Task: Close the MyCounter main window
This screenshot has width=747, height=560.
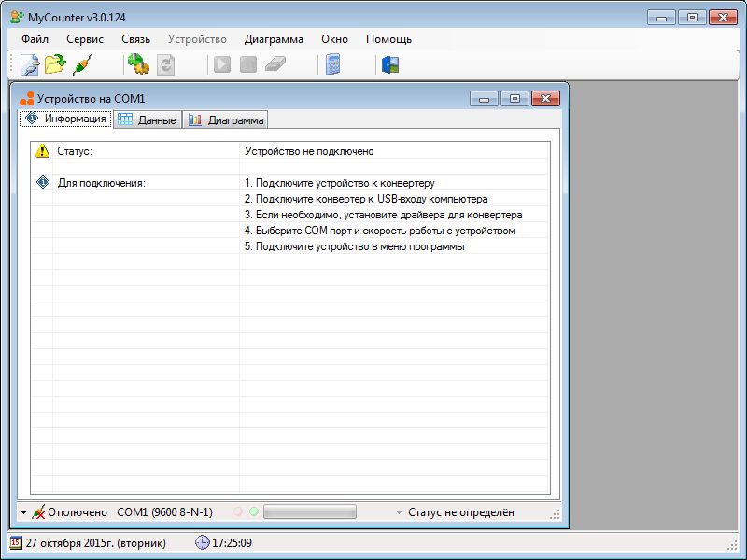Action: point(723,17)
